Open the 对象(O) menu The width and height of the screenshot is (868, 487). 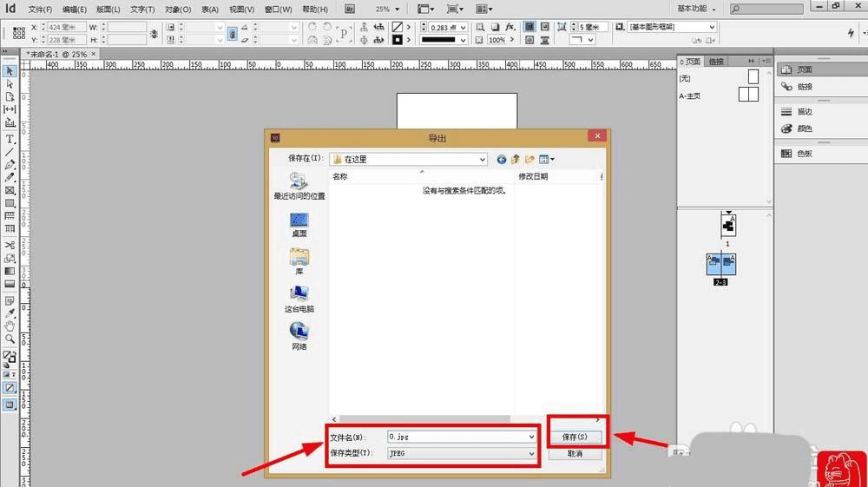click(x=178, y=10)
